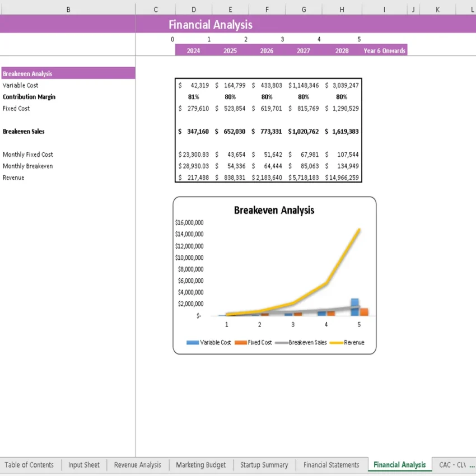
Task: Click the 2027 breakeven sales value $1,020,762
Action: [304, 132]
